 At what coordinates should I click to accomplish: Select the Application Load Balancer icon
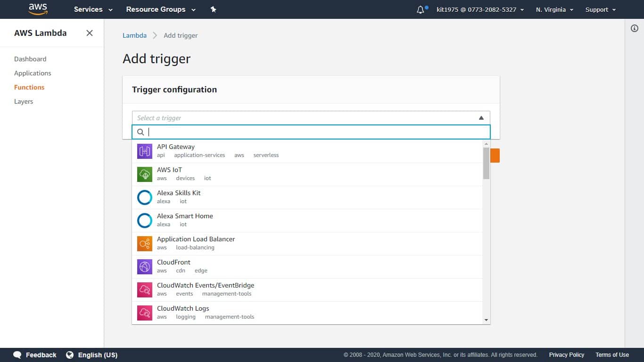(145, 244)
